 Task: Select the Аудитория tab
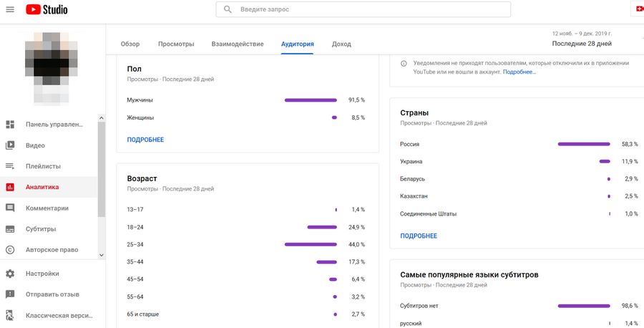pyautogui.click(x=298, y=44)
